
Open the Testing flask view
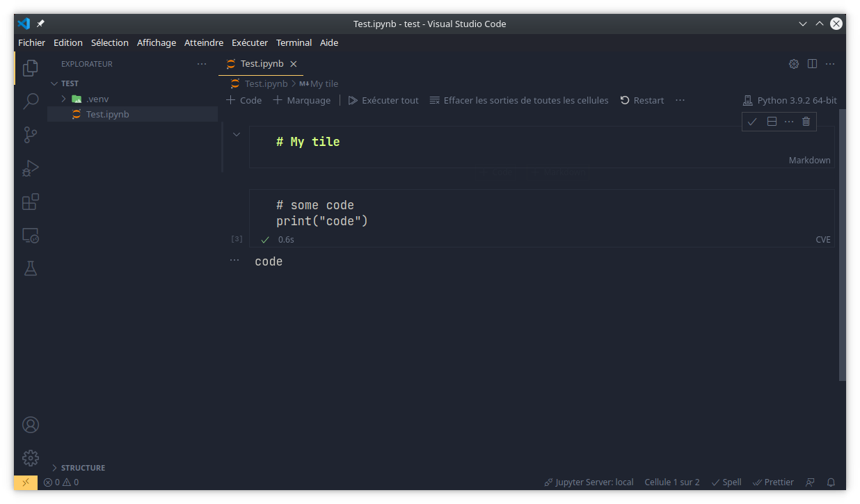click(x=31, y=268)
